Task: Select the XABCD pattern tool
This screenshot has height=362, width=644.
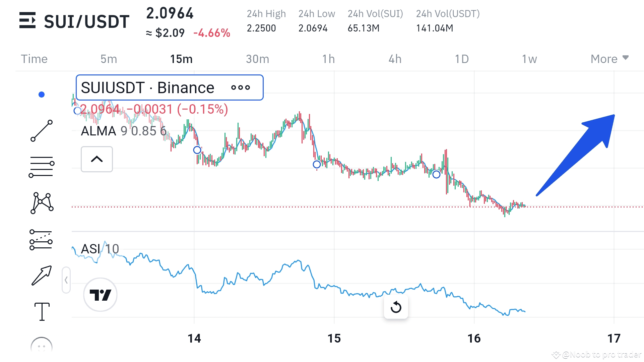Action: coord(42,203)
